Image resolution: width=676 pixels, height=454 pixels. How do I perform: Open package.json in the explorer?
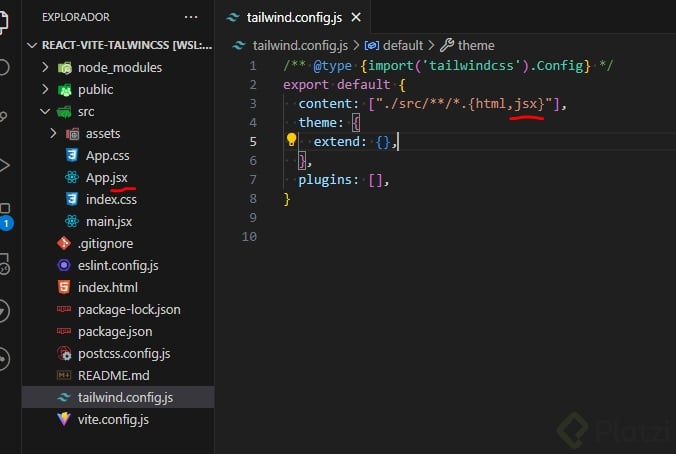click(115, 332)
